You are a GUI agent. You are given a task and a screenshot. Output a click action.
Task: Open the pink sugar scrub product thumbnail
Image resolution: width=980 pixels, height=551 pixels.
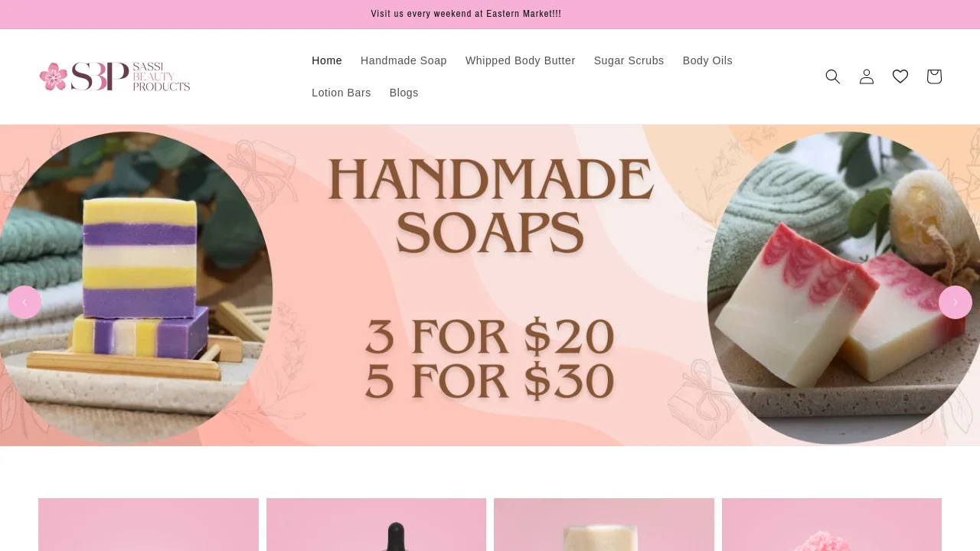[831, 525]
